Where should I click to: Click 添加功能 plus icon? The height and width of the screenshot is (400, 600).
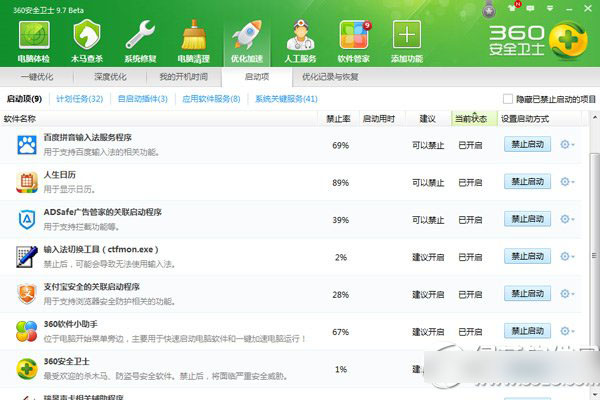click(407, 41)
